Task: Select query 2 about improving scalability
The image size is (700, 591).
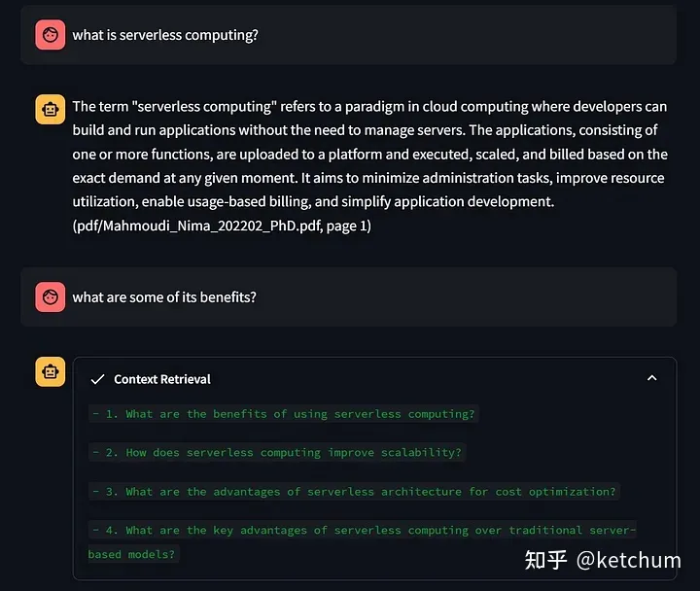Action: 277,453
